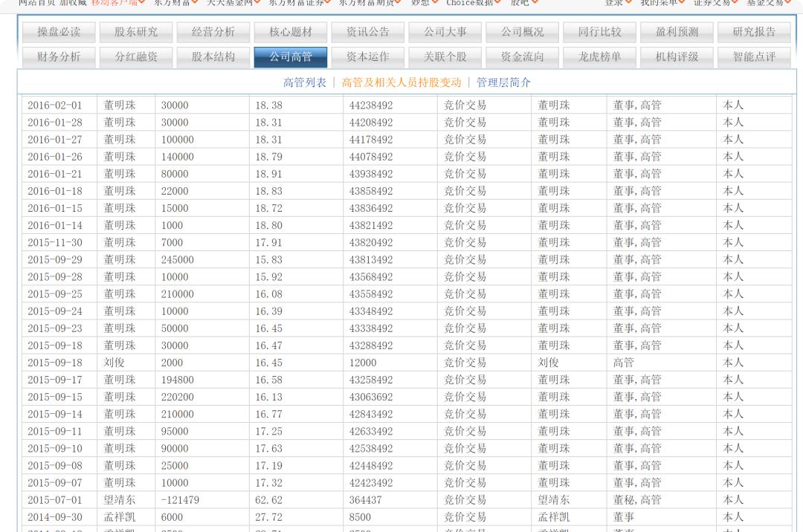The height and width of the screenshot is (532, 803).
Task: Click the price 16.77
Action: click(x=269, y=415)
